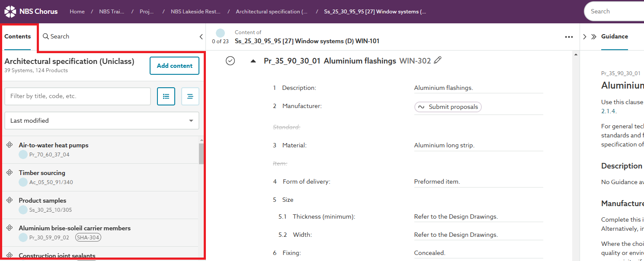Viewport: 644px width, 261px height.
Task: Open NBS Lakeside Rest... breadcrumb
Action: pos(196,12)
